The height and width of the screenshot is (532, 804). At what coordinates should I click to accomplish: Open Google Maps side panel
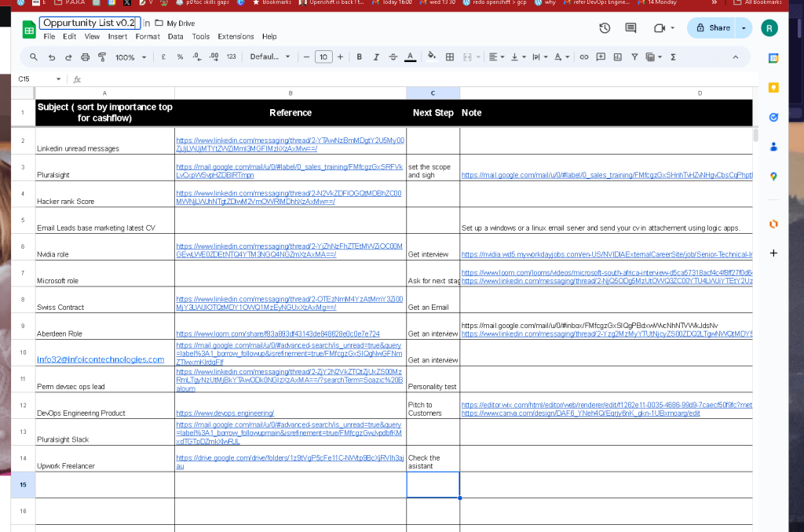773,177
